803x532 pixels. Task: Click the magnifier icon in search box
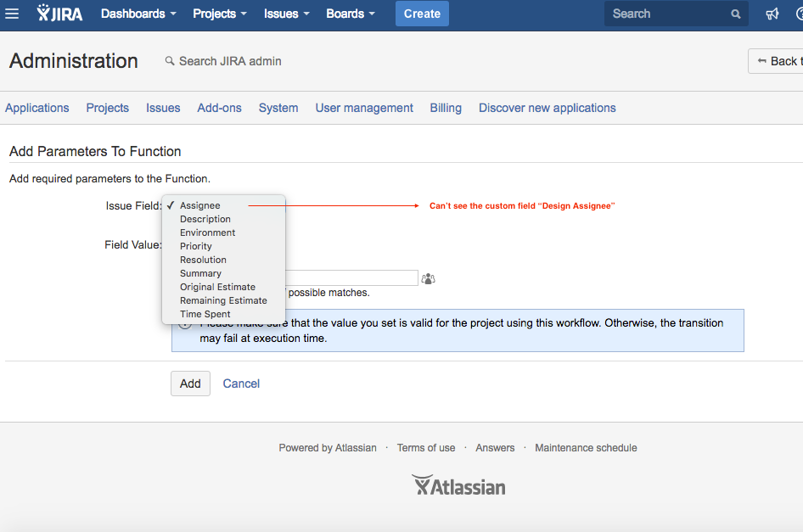pyautogui.click(x=735, y=14)
